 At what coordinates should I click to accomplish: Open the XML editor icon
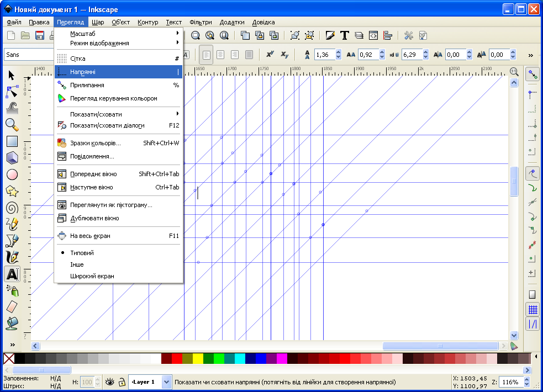coord(373,35)
